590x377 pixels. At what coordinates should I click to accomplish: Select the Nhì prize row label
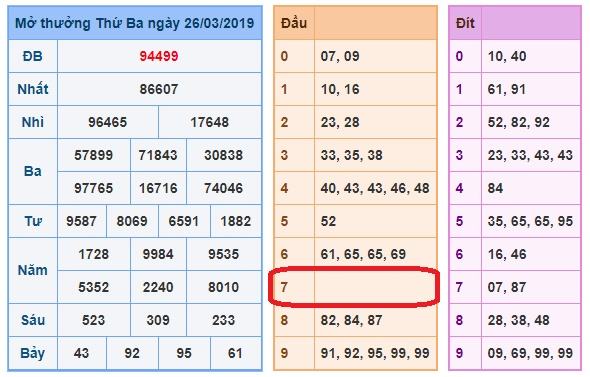33,122
